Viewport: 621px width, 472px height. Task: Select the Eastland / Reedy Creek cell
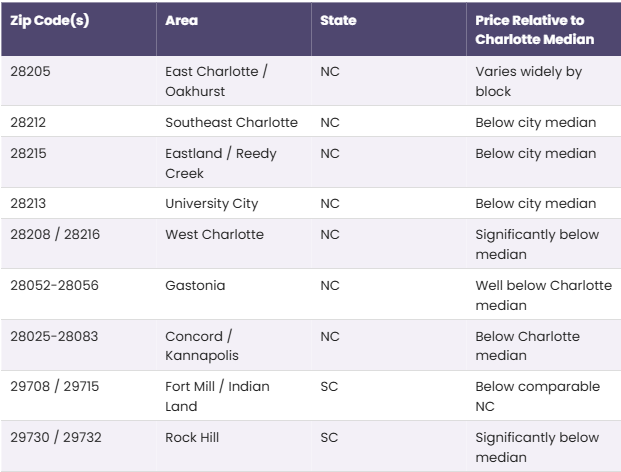pos(221,163)
